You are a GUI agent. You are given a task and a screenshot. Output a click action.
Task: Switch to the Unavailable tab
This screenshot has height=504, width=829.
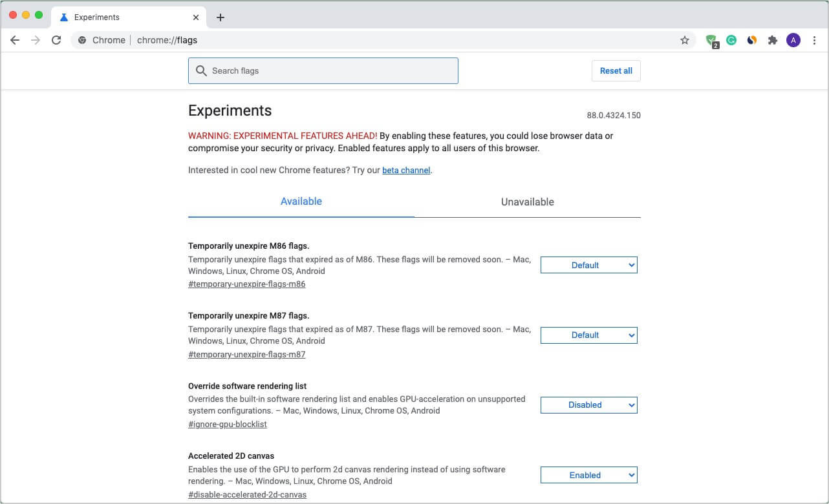pyautogui.click(x=528, y=202)
